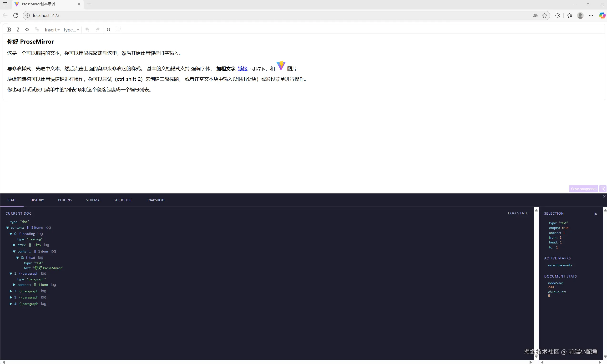Open the Insert dropdown menu
The image size is (607, 364).
(52, 30)
